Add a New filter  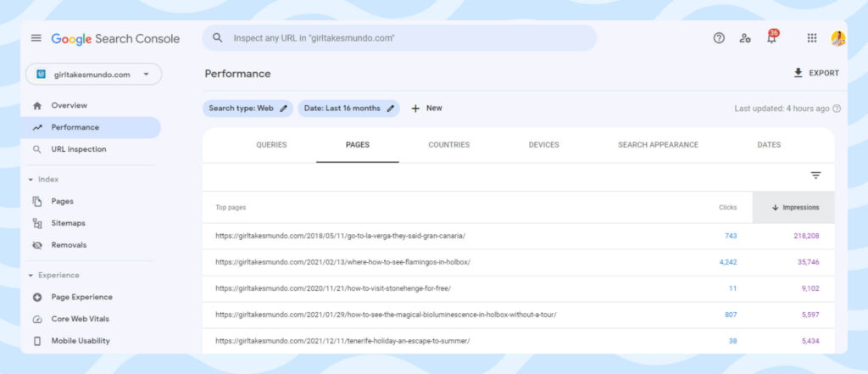coord(426,109)
